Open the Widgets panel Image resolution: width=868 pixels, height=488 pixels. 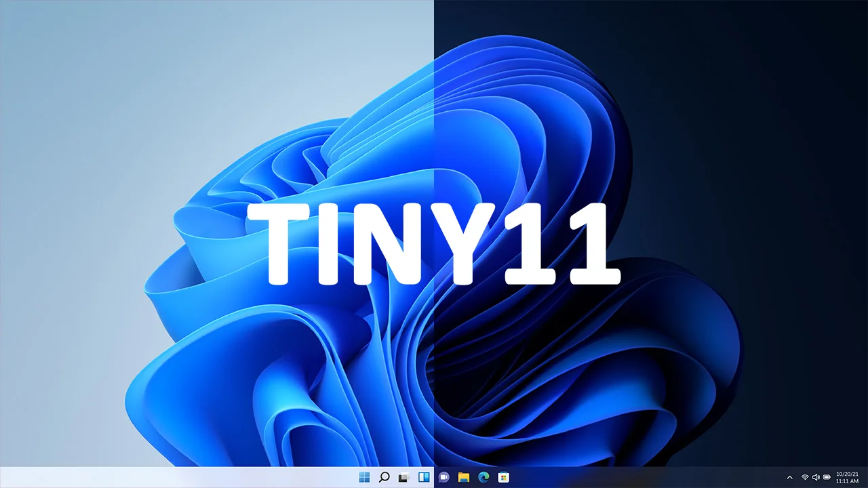click(x=424, y=477)
